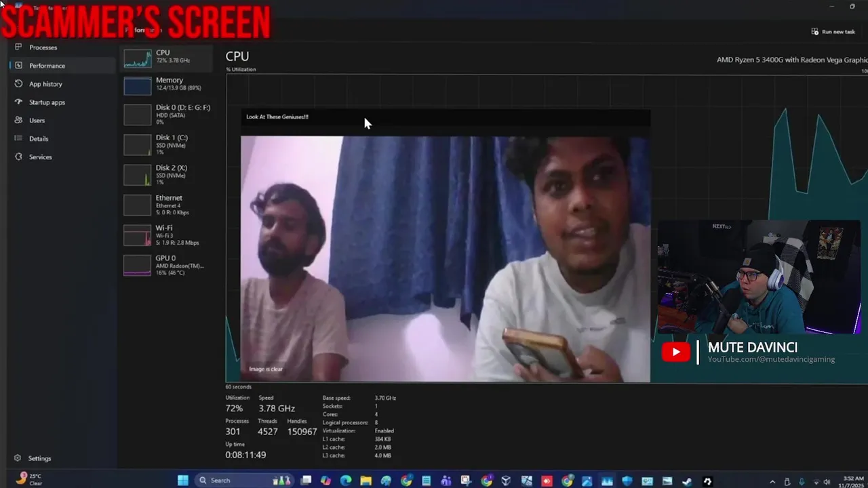The image size is (868, 488).
Task: Open Photos app from taskbar
Action: click(x=587, y=481)
